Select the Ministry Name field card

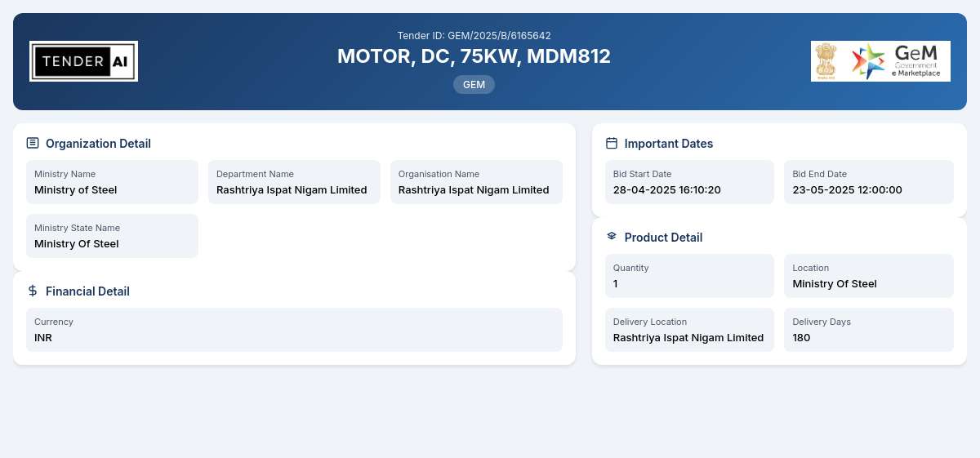point(112,182)
